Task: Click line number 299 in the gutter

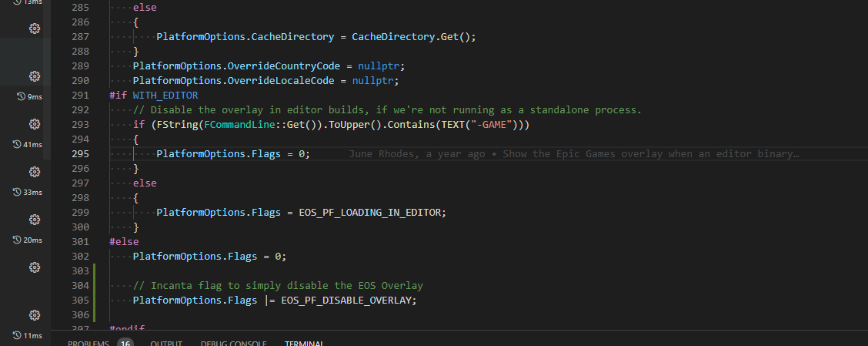Action: (x=80, y=213)
